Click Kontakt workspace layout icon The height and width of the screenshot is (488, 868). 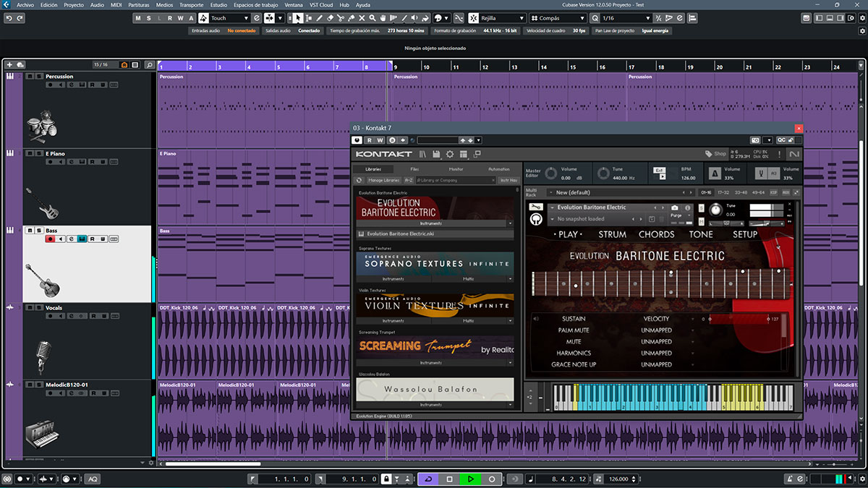pyautogui.click(x=463, y=154)
